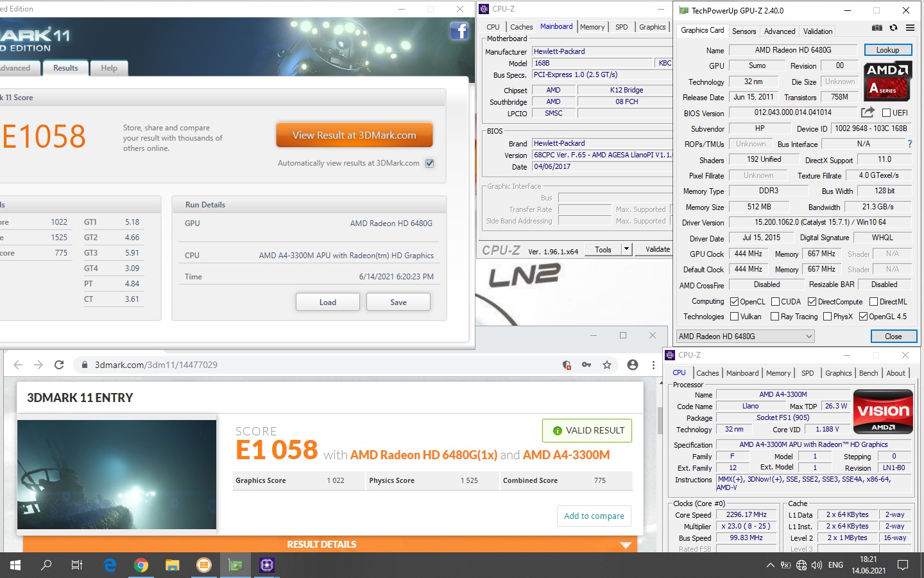Image resolution: width=924 pixels, height=578 pixels.
Task: Click Lookup button in GPU-Z
Action: (887, 50)
